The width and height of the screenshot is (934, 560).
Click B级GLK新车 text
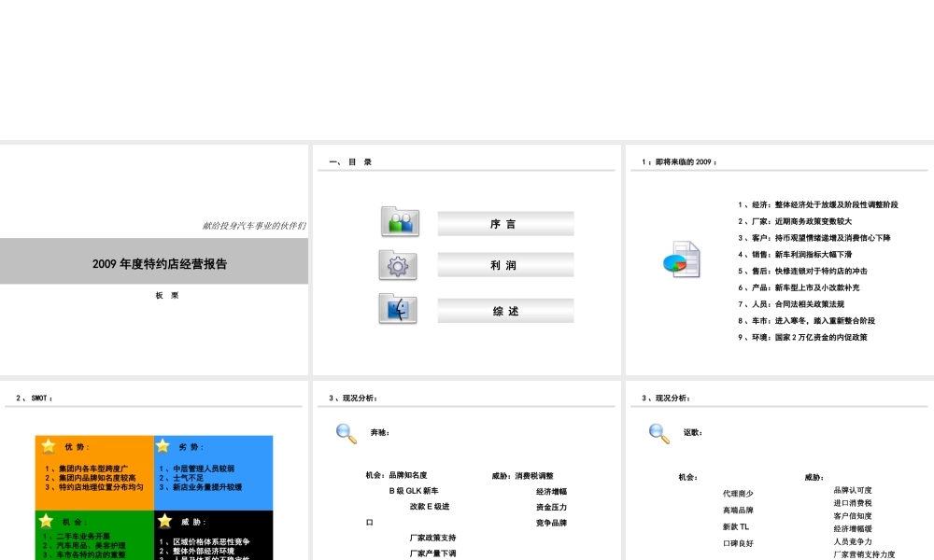[414, 491]
